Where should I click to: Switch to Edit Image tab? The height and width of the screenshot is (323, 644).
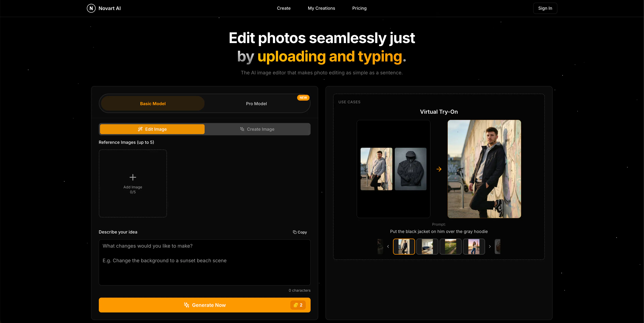152,129
